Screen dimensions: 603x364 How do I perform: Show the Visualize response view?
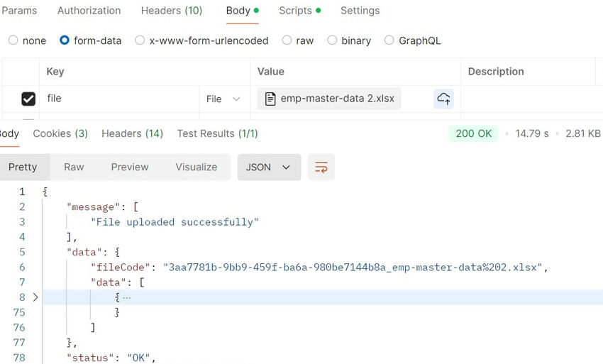pyautogui.click(x=196, y=167)
